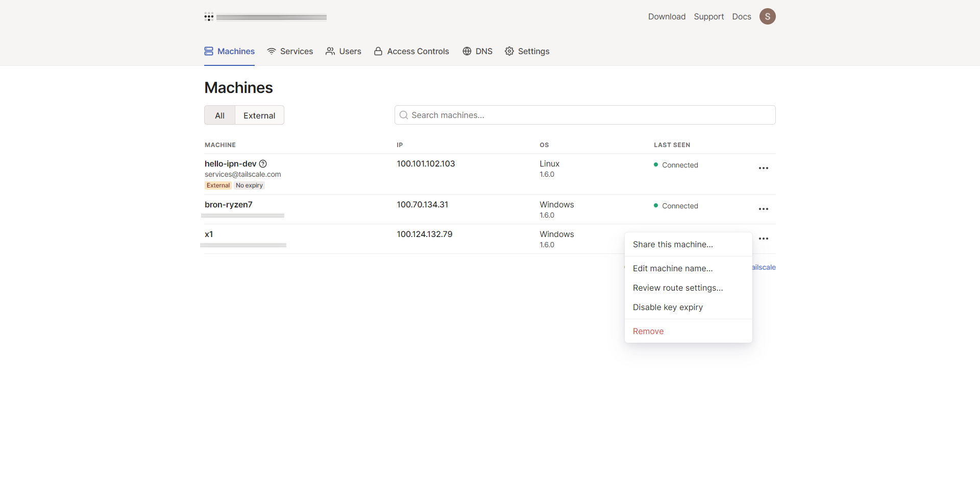This screenshot has height=495, width=980.
Task: Open the user avatar account menu
Action: [x=767, y=16]
